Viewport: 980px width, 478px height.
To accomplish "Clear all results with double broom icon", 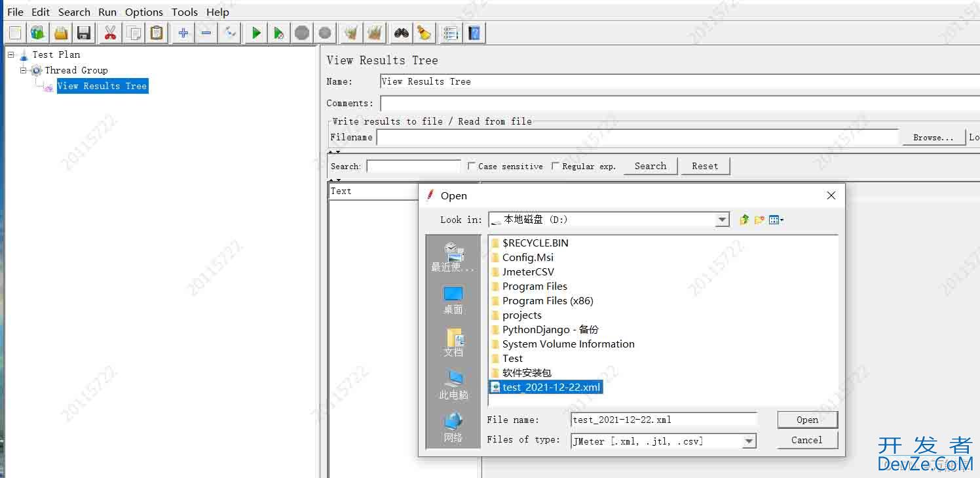I will click(x=375, y=33).
